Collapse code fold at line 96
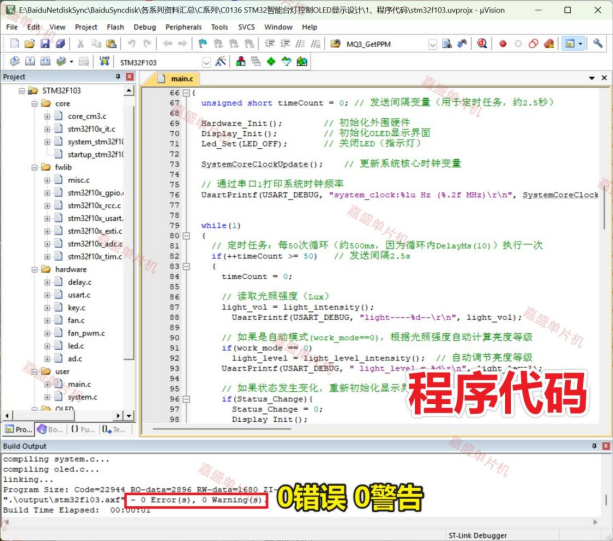613x541 pixels. click(186, 399)
